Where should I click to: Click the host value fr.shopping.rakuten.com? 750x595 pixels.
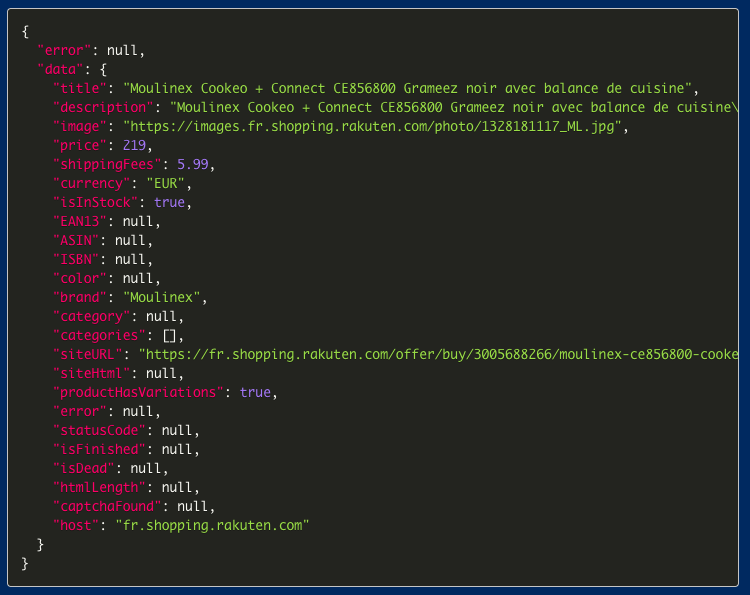(212, 525)
